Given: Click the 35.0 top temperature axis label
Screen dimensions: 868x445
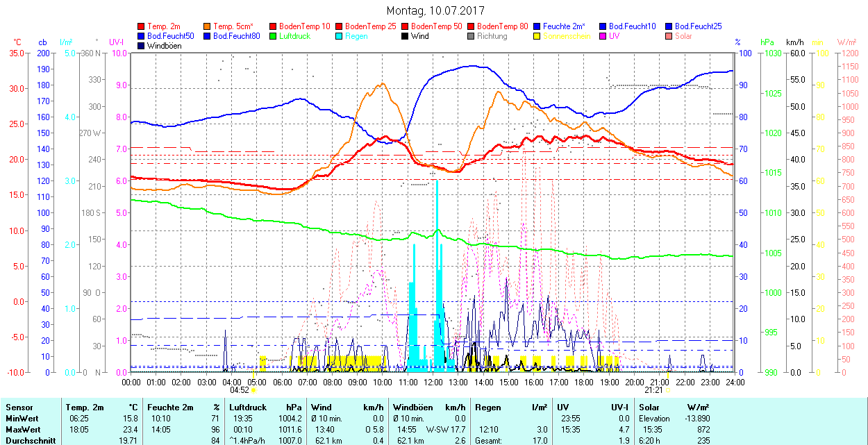Looking at the screenshot, I should [x=17, y=53].
